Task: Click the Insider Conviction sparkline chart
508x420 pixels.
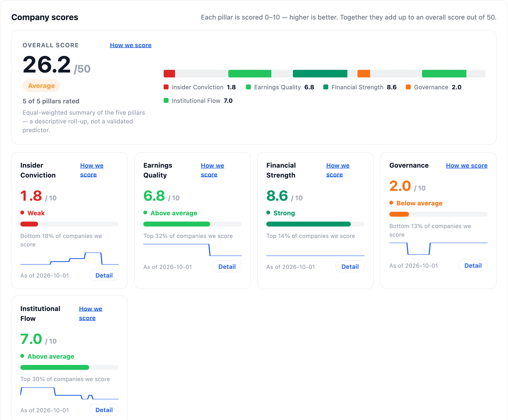Action: pos(69,259)
